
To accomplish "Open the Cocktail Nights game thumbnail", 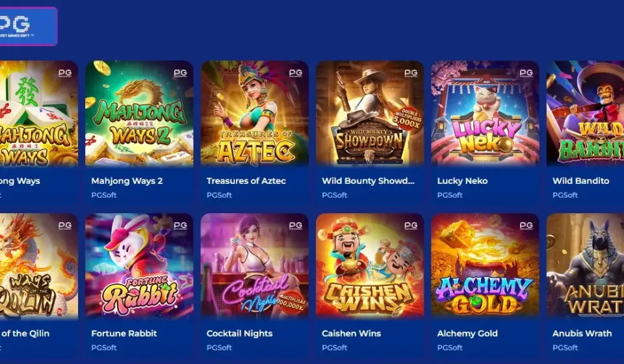I will [254, 266].
